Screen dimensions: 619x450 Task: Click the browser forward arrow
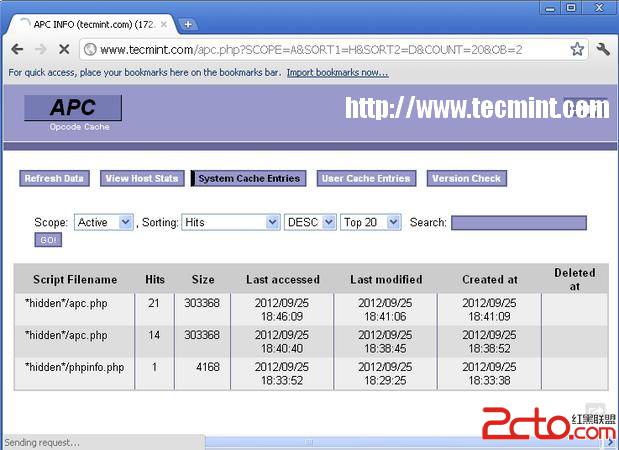tap(40, 49)
